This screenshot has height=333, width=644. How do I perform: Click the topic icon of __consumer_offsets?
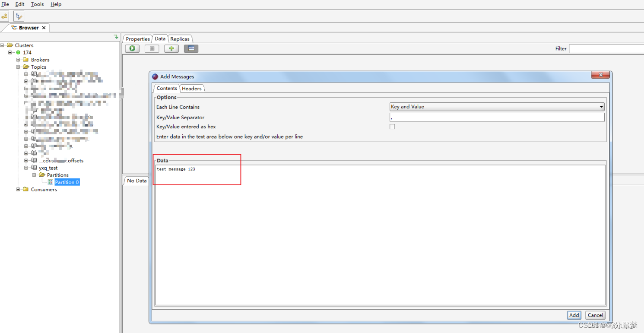(34, 160)
